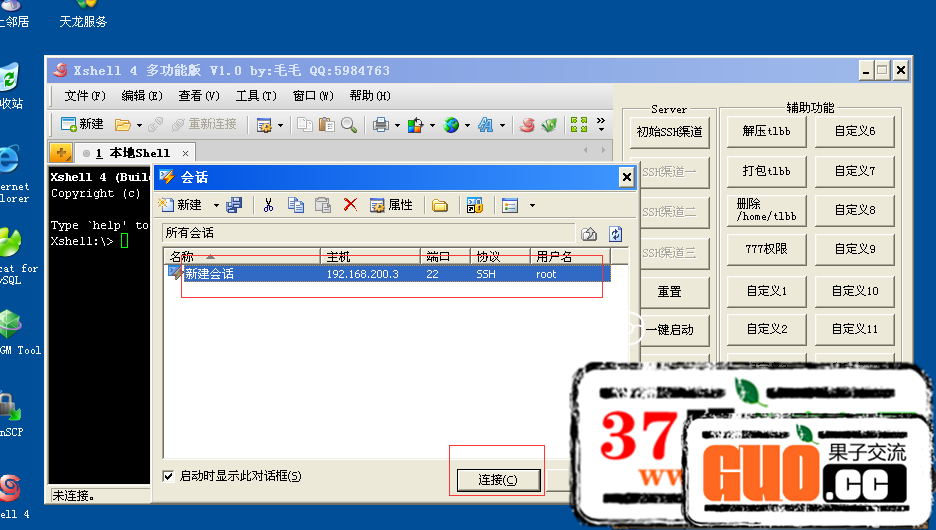Click the 777权限 button
The height and width of the screenshot is (530, 936).
coord(766,249)
